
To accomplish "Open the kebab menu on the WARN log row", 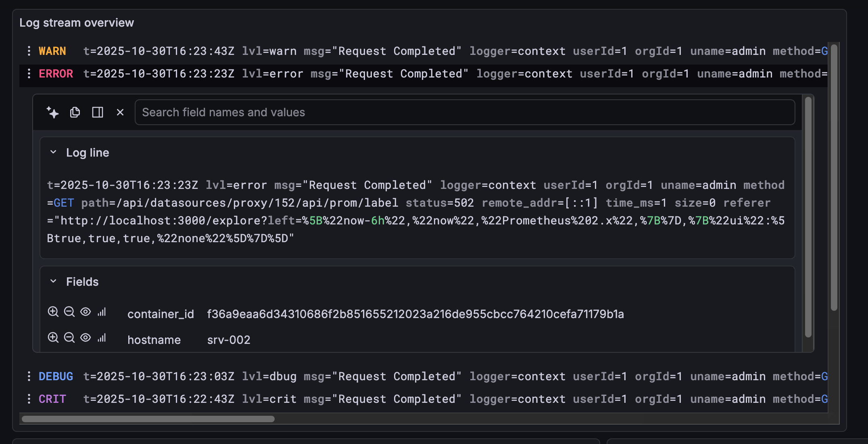I will [28, 51].
